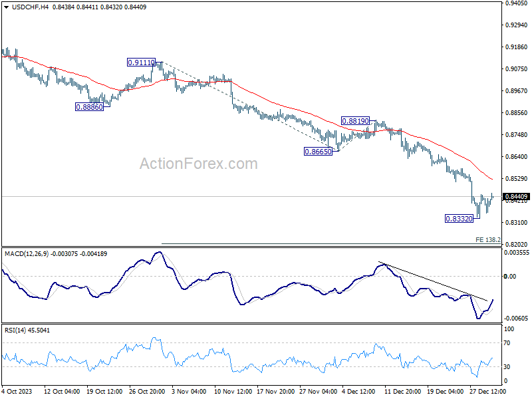Image resolution: width=532 pixels, height=399 pixels.
Task: Click the 27 Dec 12:00 time label
Action: [x=488, y=392]
